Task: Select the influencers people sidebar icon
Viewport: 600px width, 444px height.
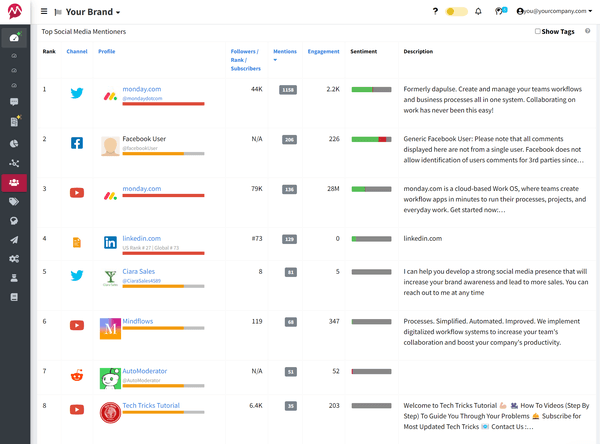Action: point(14,183)
